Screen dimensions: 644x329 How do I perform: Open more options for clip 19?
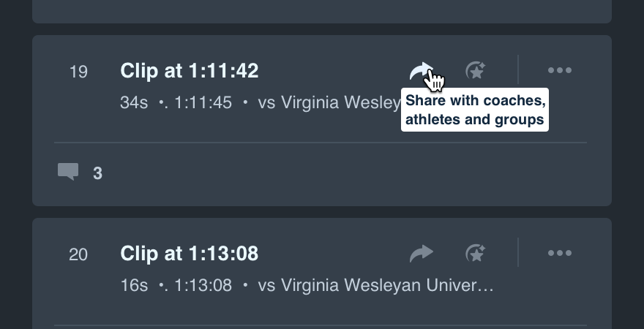(559, 71)
